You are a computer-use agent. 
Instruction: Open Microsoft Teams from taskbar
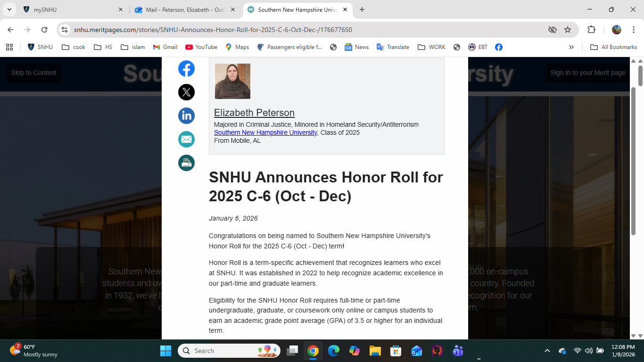click(458, 351)
